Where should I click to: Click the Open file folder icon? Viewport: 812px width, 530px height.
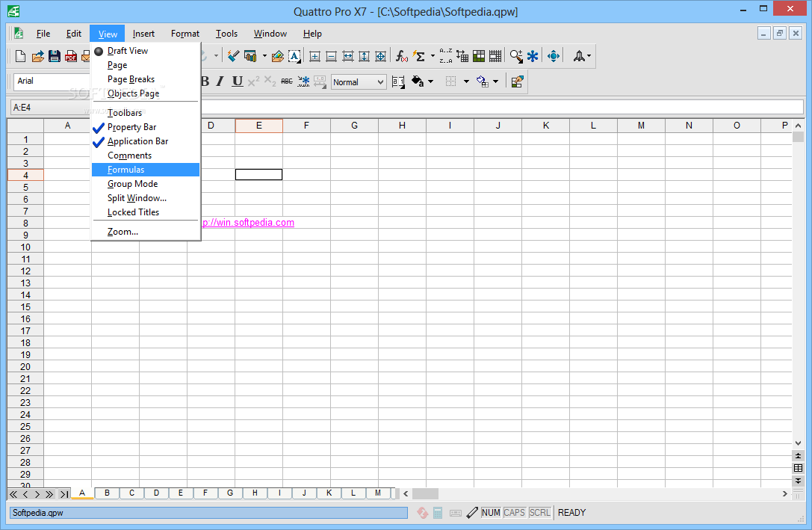(38, 56)
